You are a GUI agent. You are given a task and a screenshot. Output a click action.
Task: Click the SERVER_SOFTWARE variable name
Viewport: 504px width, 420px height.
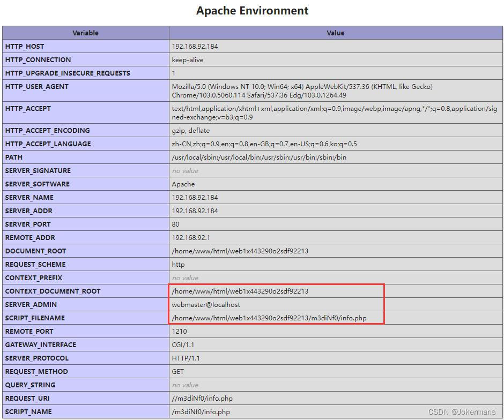(x=38, y=184)
